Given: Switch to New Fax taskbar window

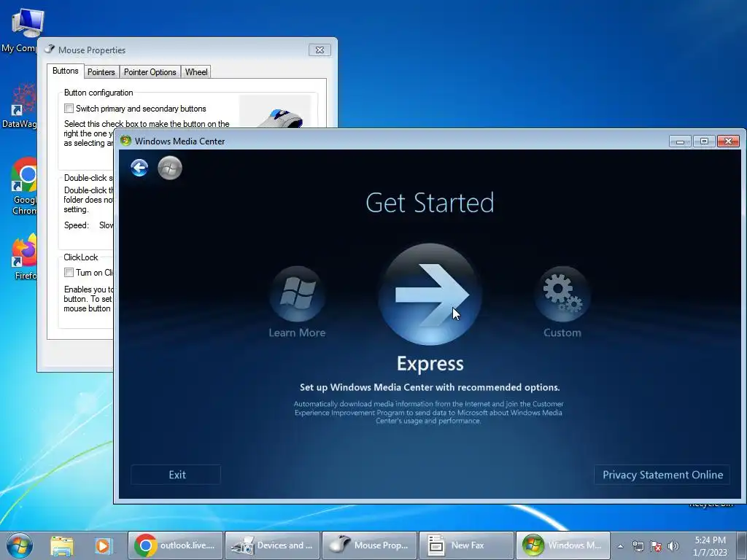Looking at the screenshot, I should pos(466,545).
